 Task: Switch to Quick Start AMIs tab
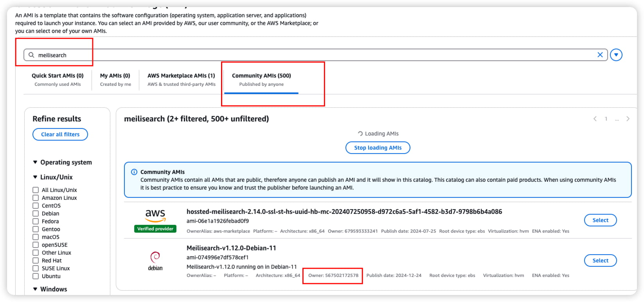[58, 80]
